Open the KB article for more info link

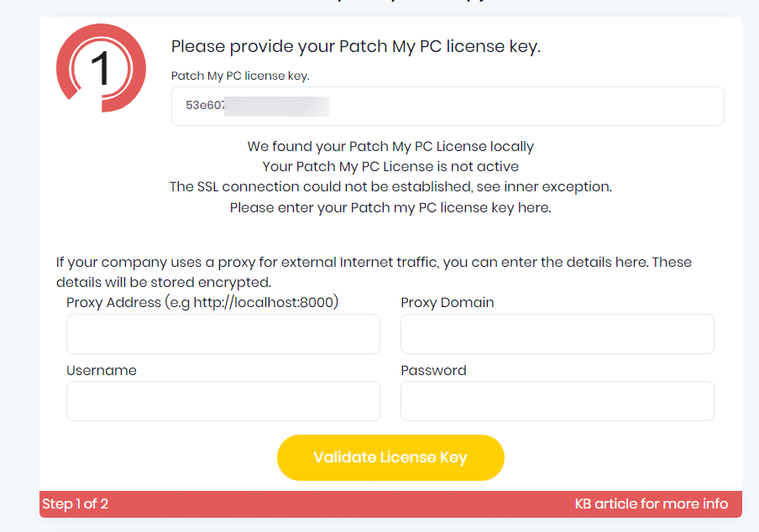(x=651, y=504)
